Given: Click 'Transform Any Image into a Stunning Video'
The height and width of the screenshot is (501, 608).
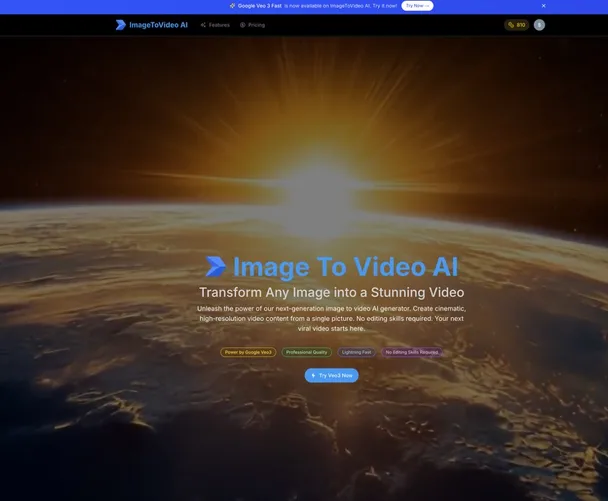Looking at the screenshot, I should pos(332,292).
